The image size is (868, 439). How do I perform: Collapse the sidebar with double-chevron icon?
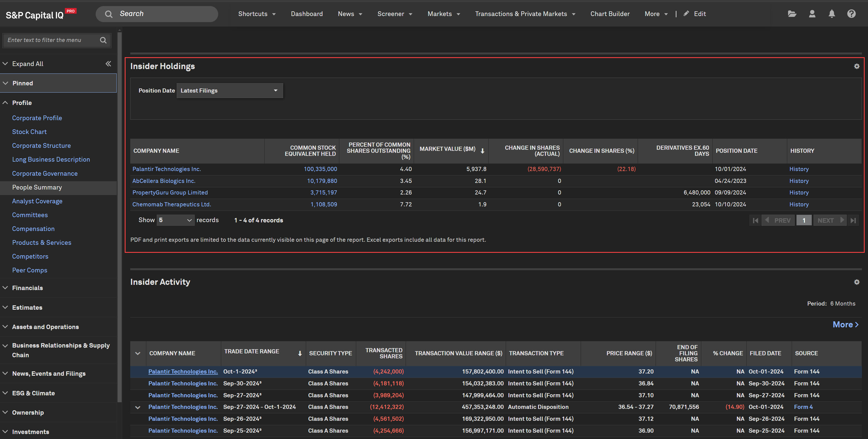point(108,64)
